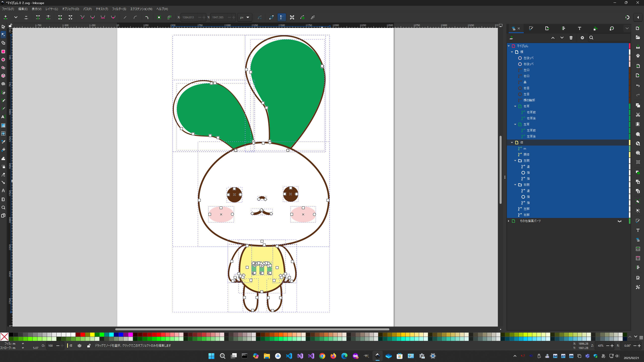Select the Text tool in toolbox

(x=3, y=117)
